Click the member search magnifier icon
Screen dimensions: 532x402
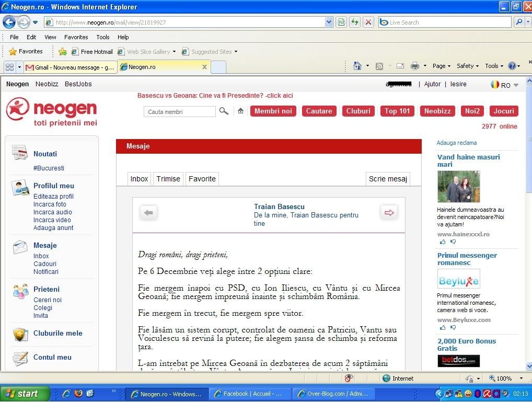coord(224,111)
